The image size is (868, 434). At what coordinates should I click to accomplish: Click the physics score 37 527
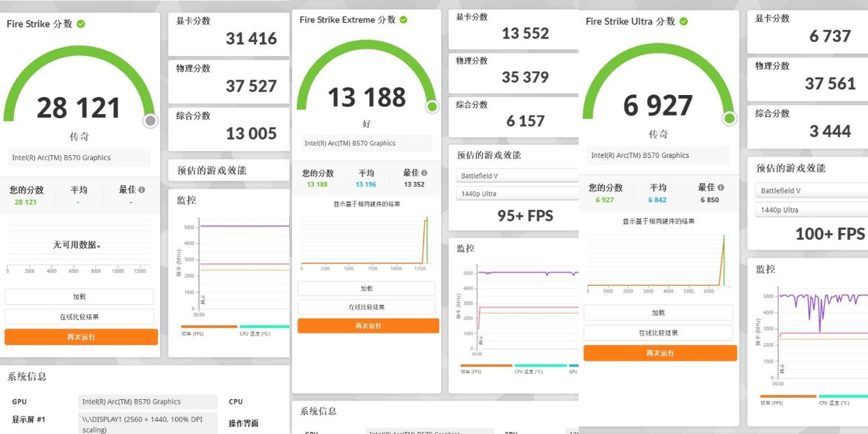click(252, 86)
